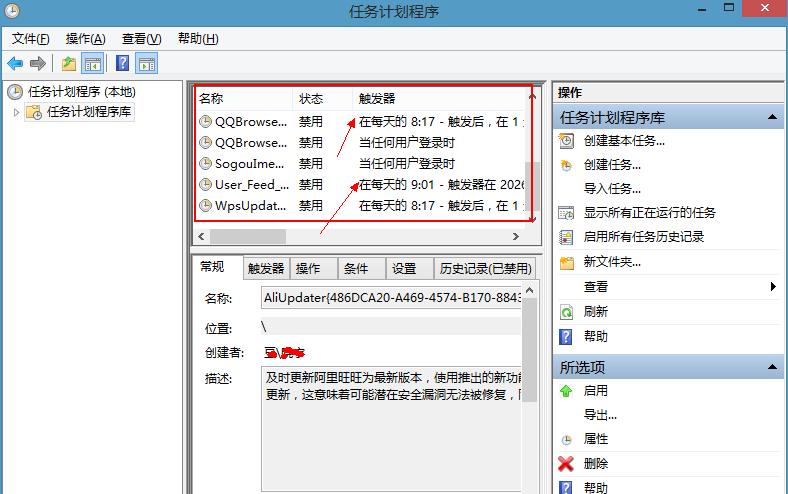
Task: Expand the 任务计划程序库 tree node arrow
Action: click(x=16, y=112)
